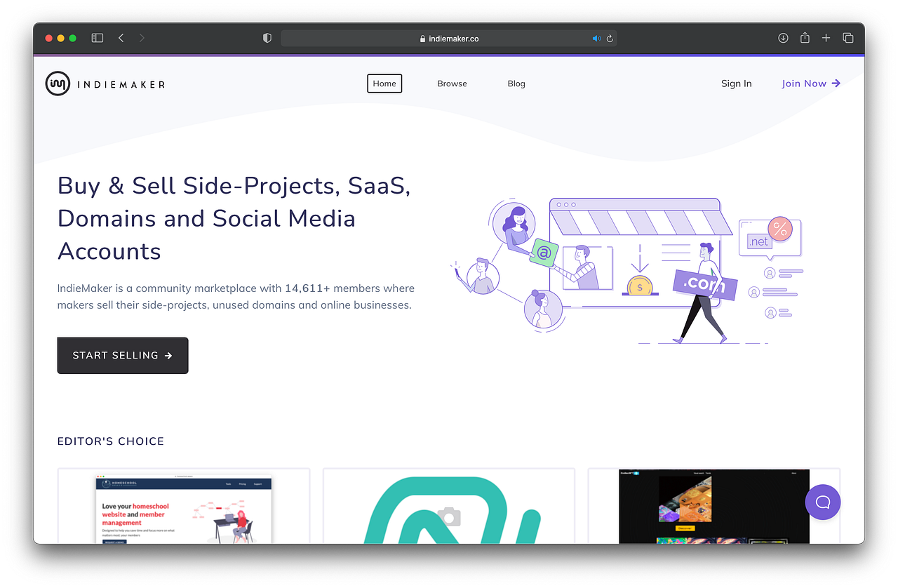The height and width of the screenshot is (588, 898).
Task: Click the IndieMaker logo
Action: (104, 83)
